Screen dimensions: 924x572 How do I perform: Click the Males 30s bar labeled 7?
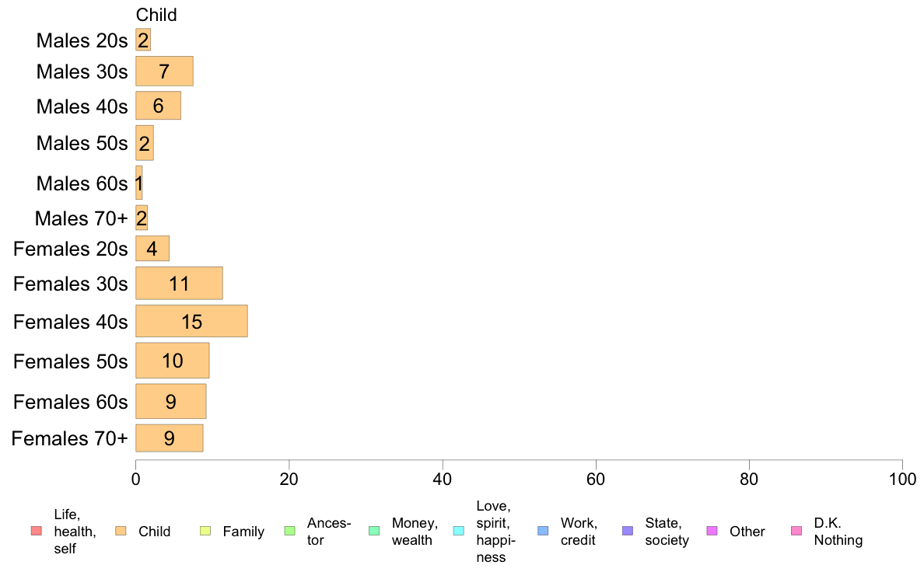tap(164, 71)
